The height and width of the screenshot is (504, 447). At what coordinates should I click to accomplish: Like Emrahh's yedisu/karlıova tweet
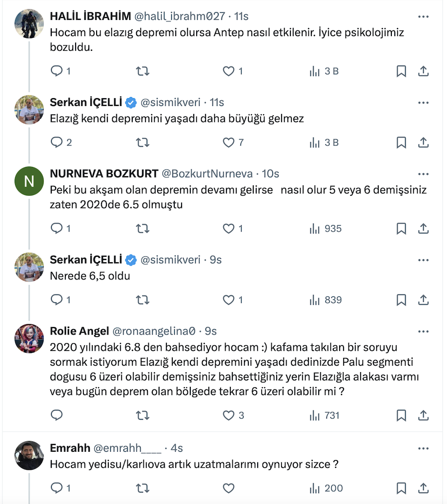pyautogui.click(x=228, y=488)
